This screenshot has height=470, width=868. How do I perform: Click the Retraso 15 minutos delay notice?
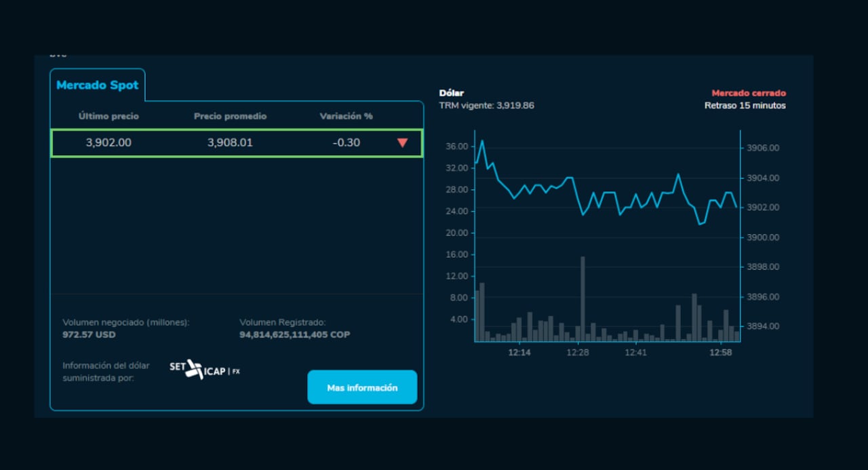tap(744, 105)
